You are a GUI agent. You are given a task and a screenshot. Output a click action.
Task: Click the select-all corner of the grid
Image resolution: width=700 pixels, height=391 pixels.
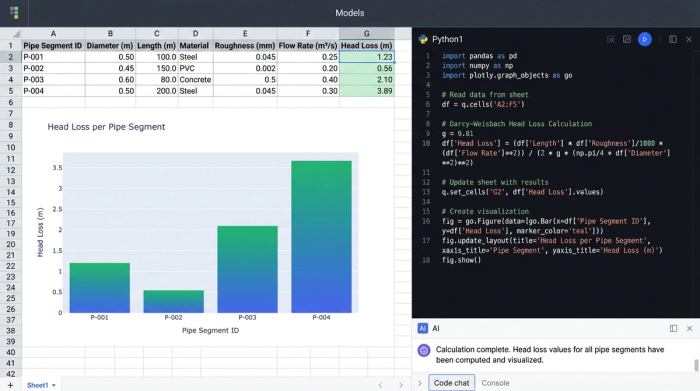click(x=11, y=33)
